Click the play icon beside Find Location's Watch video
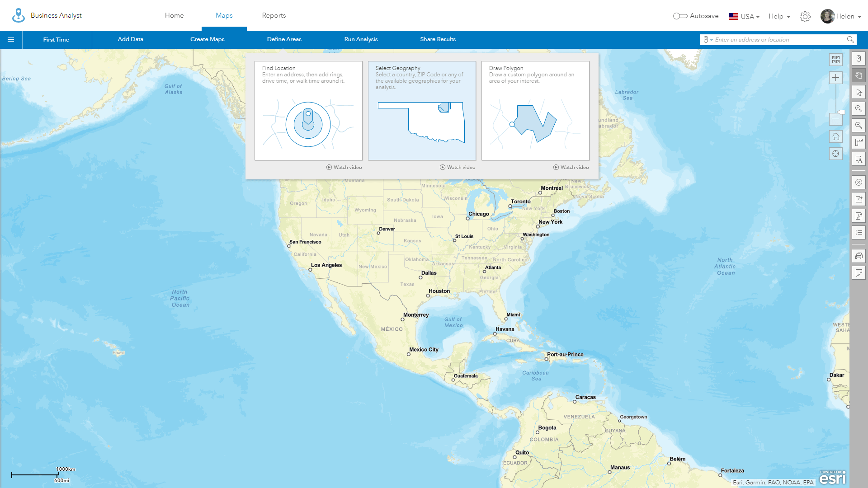This screenshot has width=868, height=488. 329,167
